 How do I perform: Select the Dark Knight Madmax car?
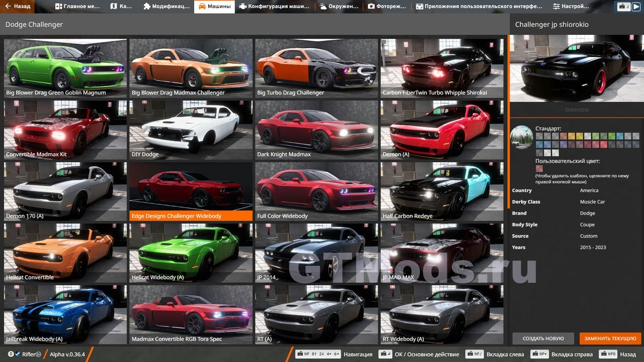[x=316, y=130]
